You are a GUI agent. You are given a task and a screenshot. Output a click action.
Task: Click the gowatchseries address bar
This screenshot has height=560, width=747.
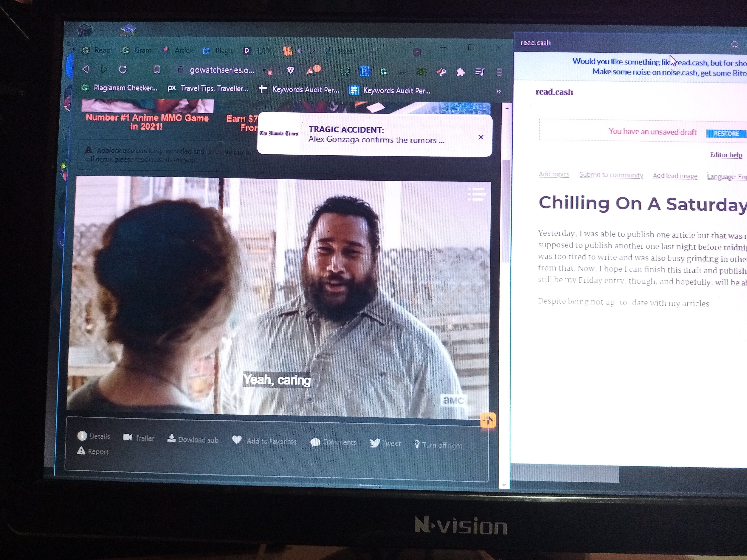click(222, 70)
